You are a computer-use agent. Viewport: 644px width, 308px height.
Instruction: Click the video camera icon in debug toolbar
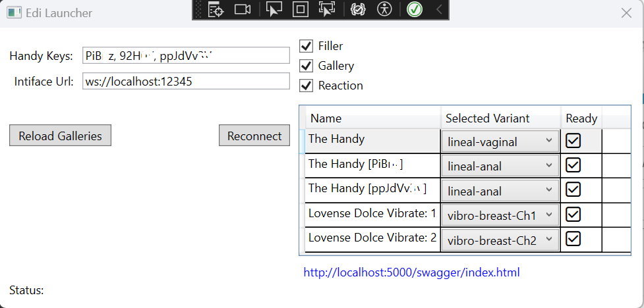pos(243,9)
